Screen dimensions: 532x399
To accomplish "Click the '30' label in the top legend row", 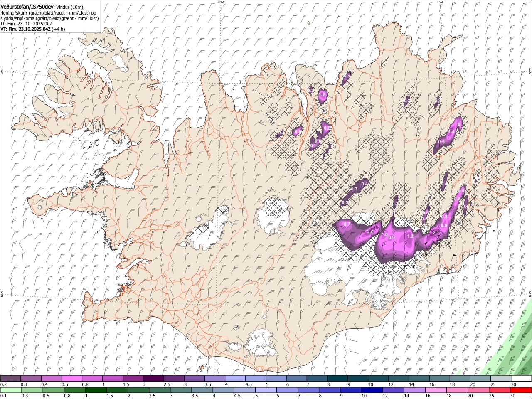I will tap(513, 384).
